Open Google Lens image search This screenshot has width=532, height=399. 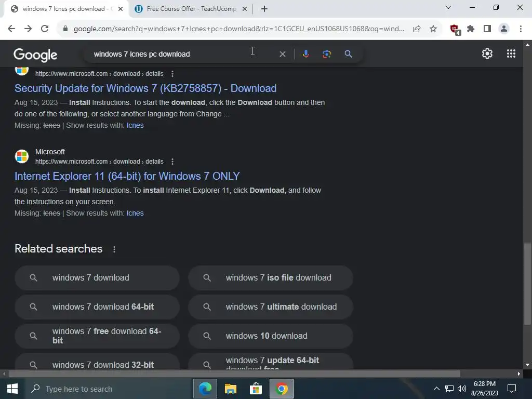coord(326,54)
